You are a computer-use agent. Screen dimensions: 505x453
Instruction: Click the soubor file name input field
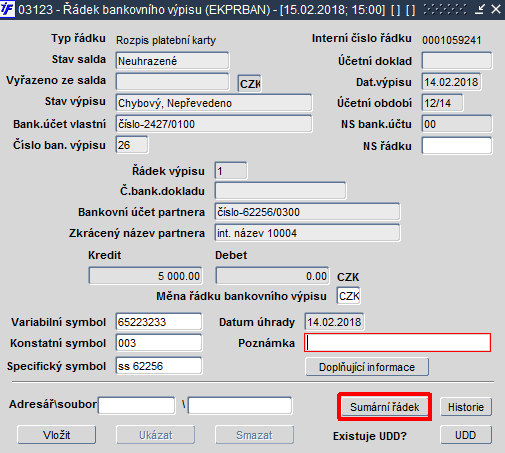pyautogui.click(x=240, y=405)
